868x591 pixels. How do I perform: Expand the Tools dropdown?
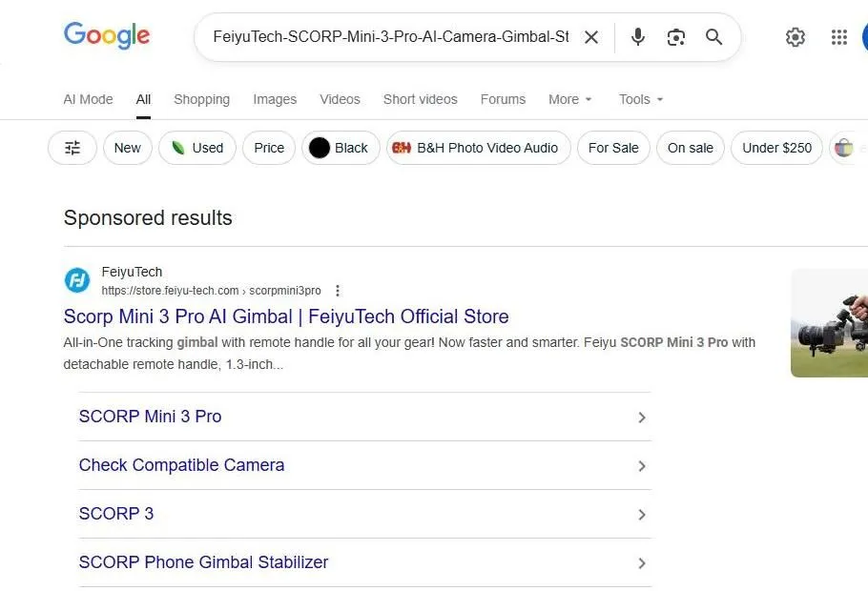pyautogui.click(x=640, y=99)
